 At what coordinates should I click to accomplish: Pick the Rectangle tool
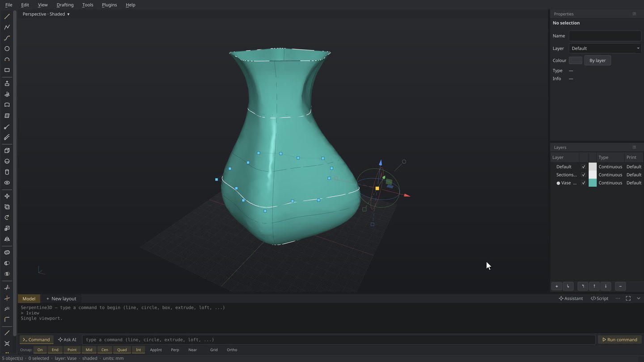tap(7, 70)
